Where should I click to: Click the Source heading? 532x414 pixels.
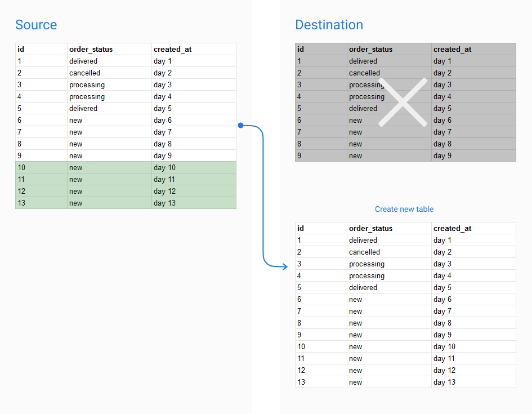pyautogui.click(x=36, y=25)
